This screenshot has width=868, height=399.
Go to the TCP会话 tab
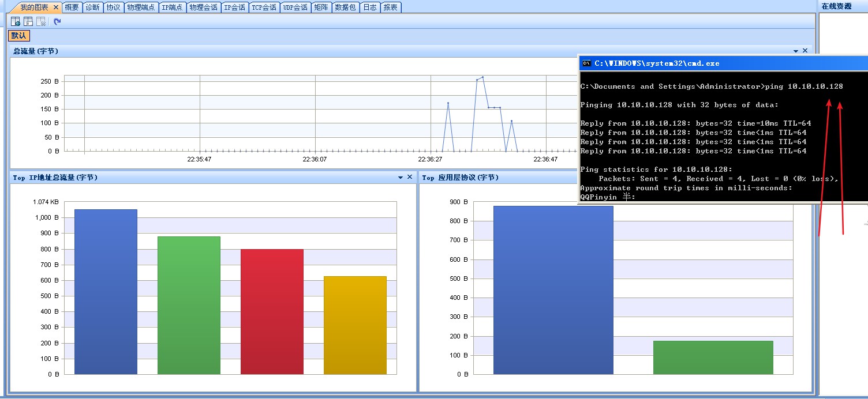(264, 7)
